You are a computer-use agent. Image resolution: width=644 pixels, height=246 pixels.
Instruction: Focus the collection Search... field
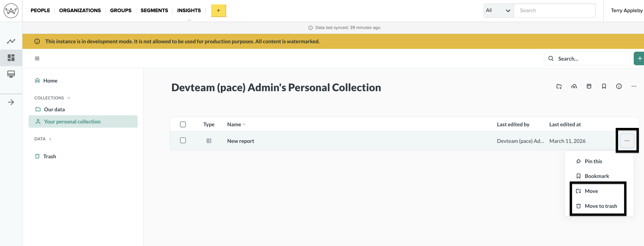coord(587,58)
